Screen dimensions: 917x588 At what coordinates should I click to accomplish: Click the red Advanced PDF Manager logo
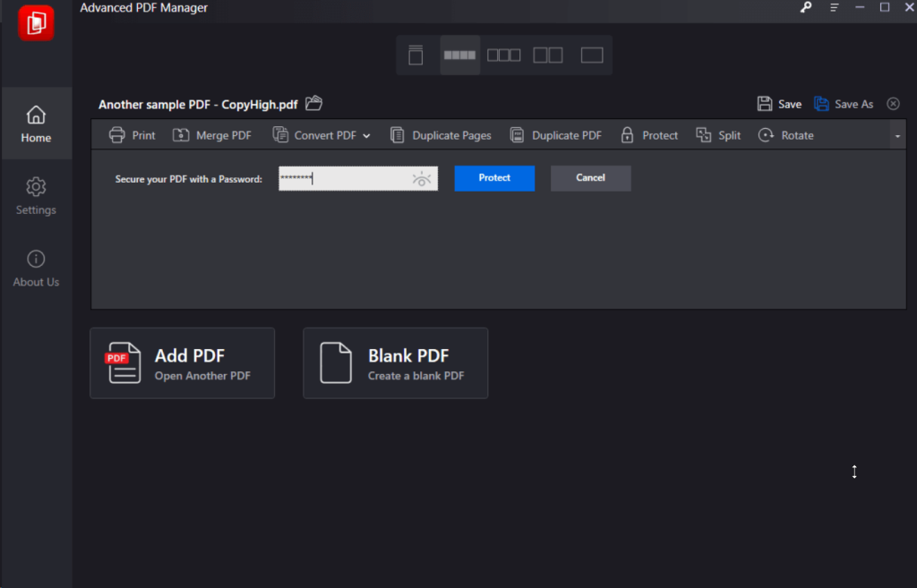pos(36,23)
